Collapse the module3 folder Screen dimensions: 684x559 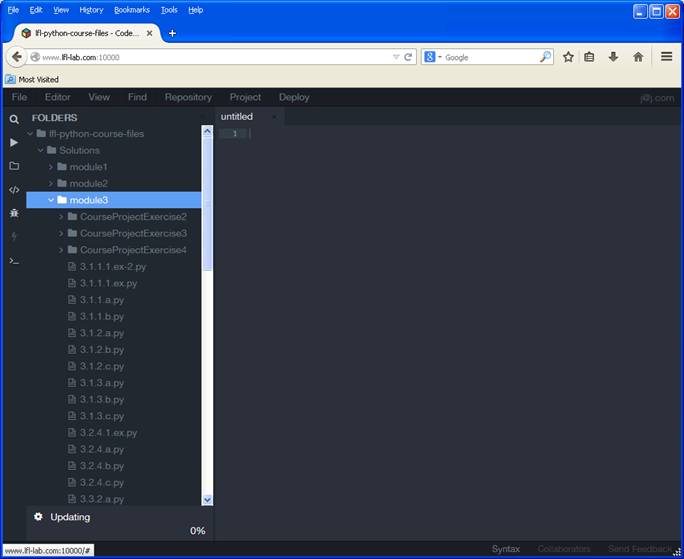(x=51, y=200)
